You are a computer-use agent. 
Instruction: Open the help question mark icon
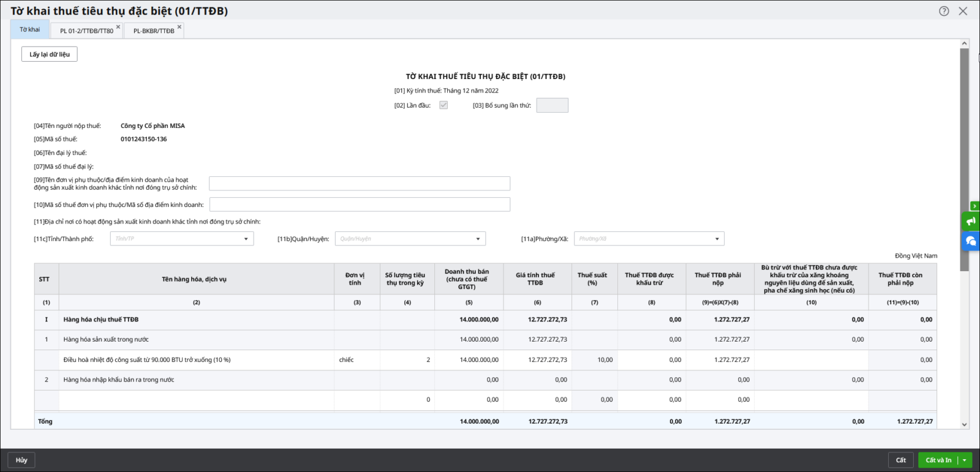944,11
